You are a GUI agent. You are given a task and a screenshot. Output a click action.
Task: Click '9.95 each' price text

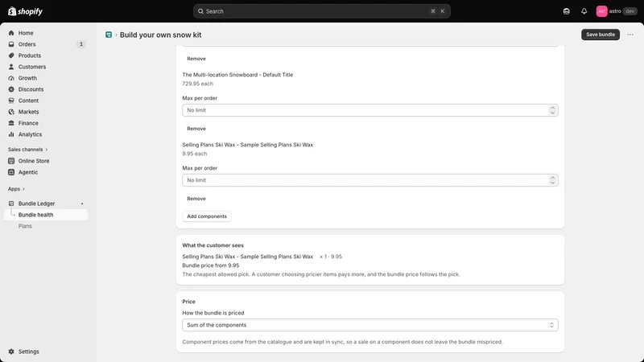coord(195,154)
